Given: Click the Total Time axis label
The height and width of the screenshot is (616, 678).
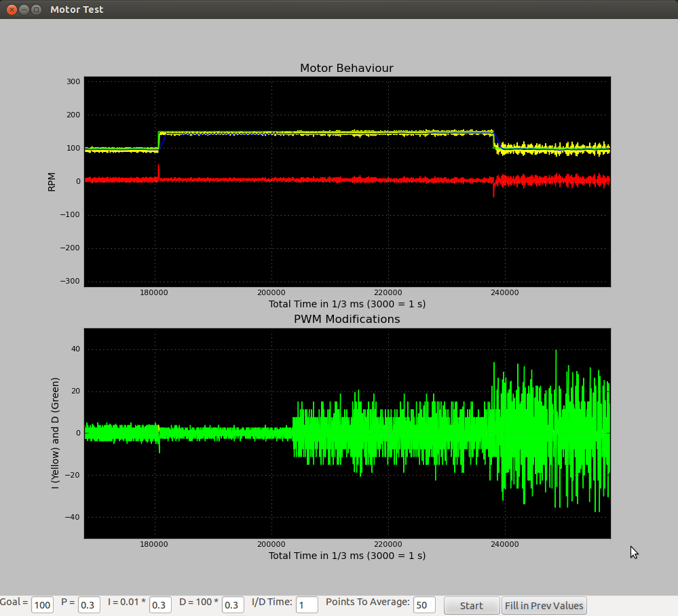Looking at the screenshot, I should [x=347, y=304].
